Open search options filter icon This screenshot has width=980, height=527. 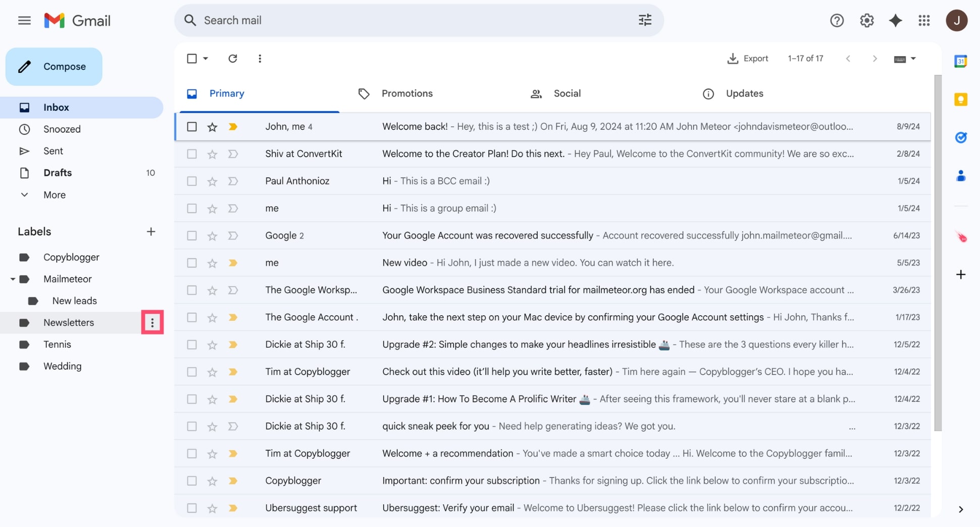point(645,20)
